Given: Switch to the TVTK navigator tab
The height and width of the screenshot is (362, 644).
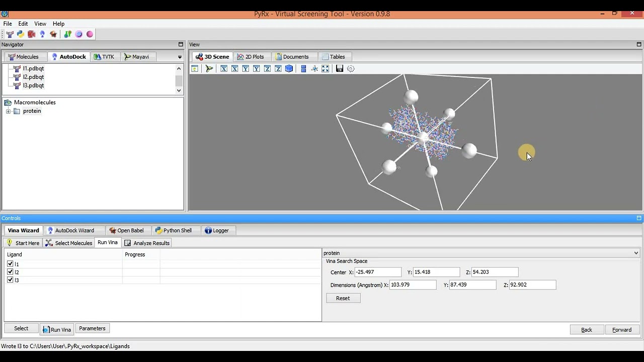Looking at the screenshot, I should pyautogui.click(x=104, y=57).
